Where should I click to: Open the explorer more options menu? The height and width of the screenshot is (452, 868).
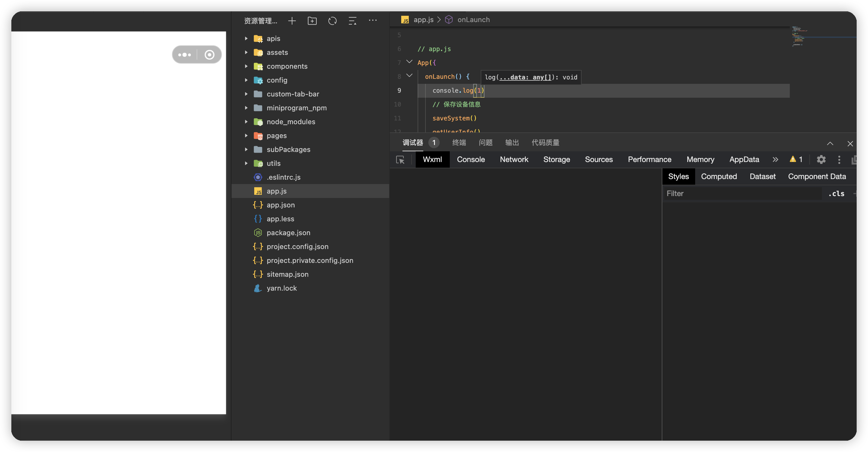coord(373,20)
